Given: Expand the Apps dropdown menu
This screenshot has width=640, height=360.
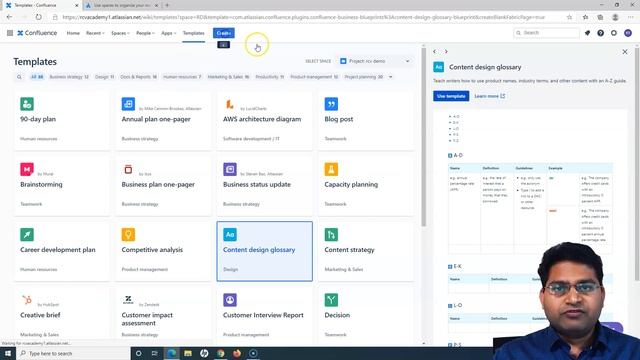Looking at the screenshot, I should click(169, 33).
